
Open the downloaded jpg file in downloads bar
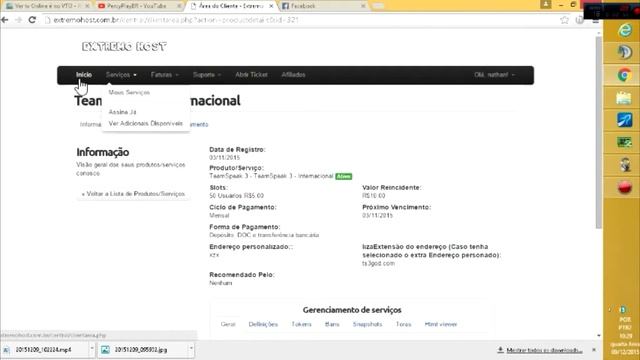tap(141, 350)
